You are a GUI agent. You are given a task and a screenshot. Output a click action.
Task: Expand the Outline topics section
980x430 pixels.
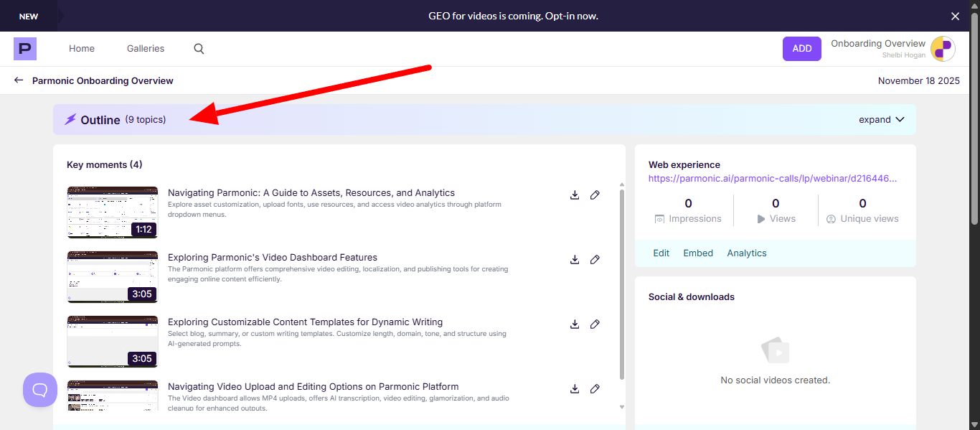882,119
